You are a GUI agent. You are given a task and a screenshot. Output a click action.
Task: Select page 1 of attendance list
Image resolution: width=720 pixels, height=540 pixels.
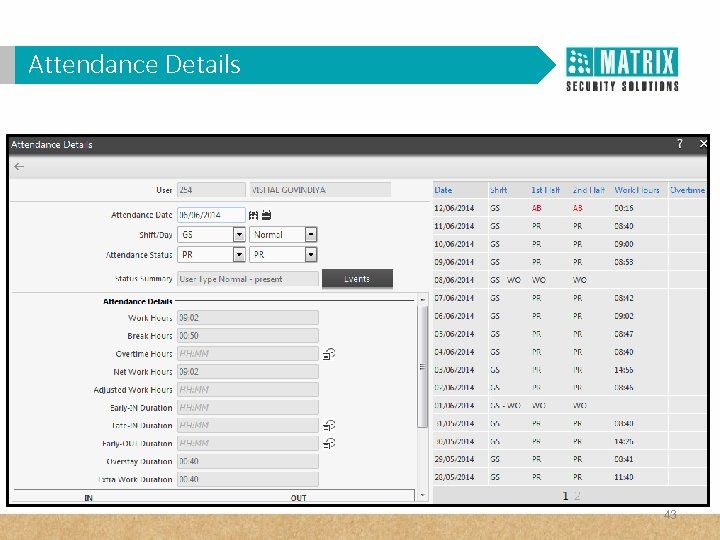click(x=565, y=496)
